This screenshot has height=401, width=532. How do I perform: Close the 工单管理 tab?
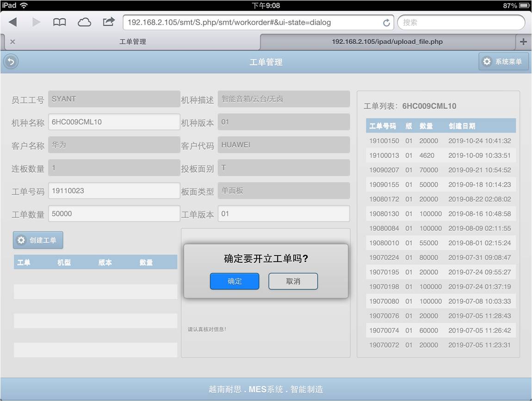[x=12, y=42]
